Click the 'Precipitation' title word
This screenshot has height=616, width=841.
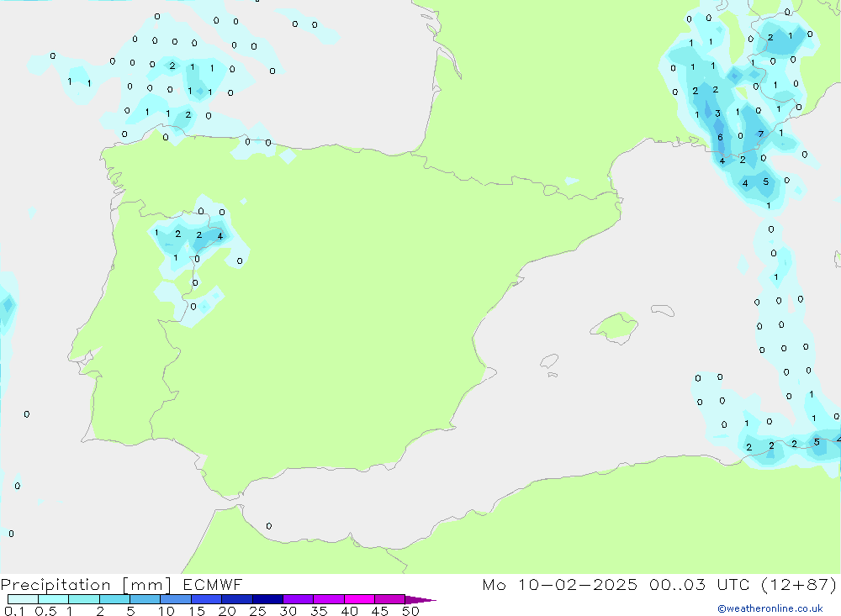pos(56,585)
